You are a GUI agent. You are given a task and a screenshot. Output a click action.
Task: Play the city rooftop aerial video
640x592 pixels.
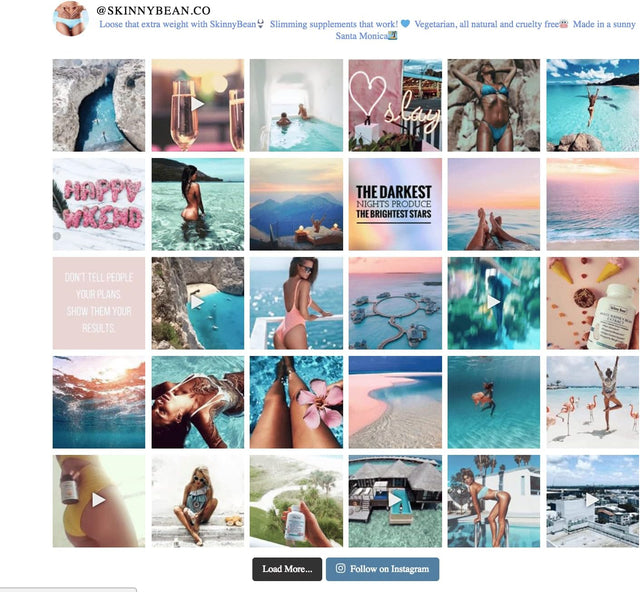(593, 500)
